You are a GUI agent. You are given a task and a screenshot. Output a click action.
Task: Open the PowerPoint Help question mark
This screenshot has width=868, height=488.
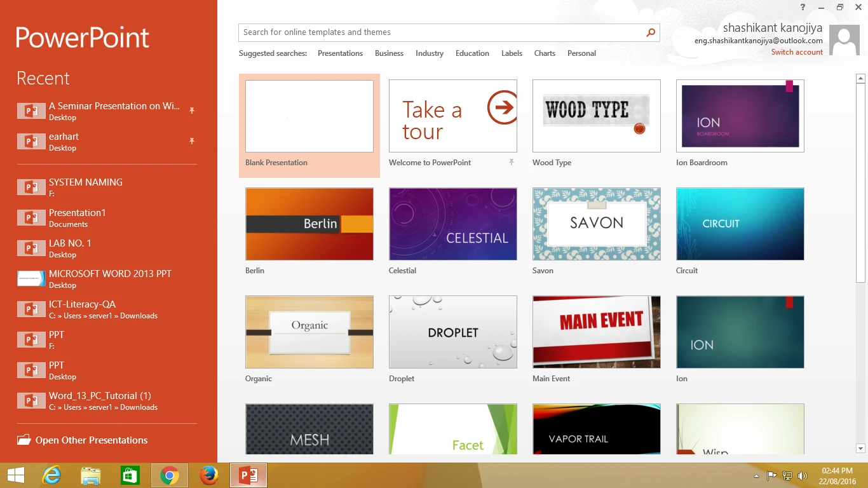coord(803,7)
